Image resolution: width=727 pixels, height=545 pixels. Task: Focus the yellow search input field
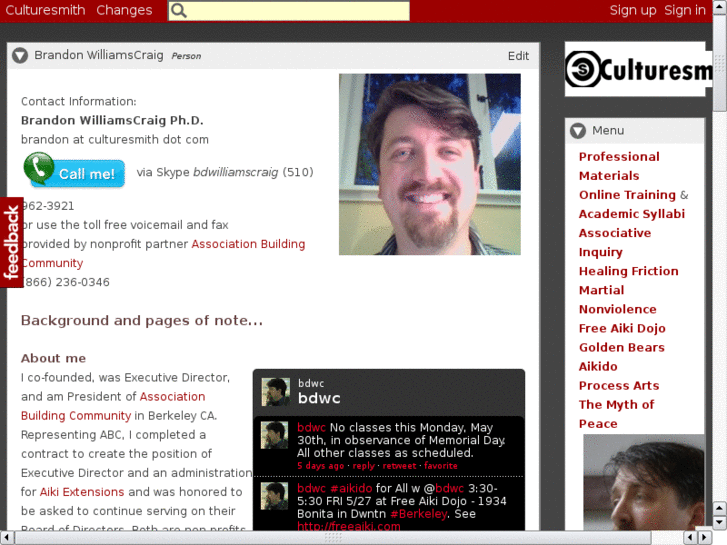click(x=289, y=11)
